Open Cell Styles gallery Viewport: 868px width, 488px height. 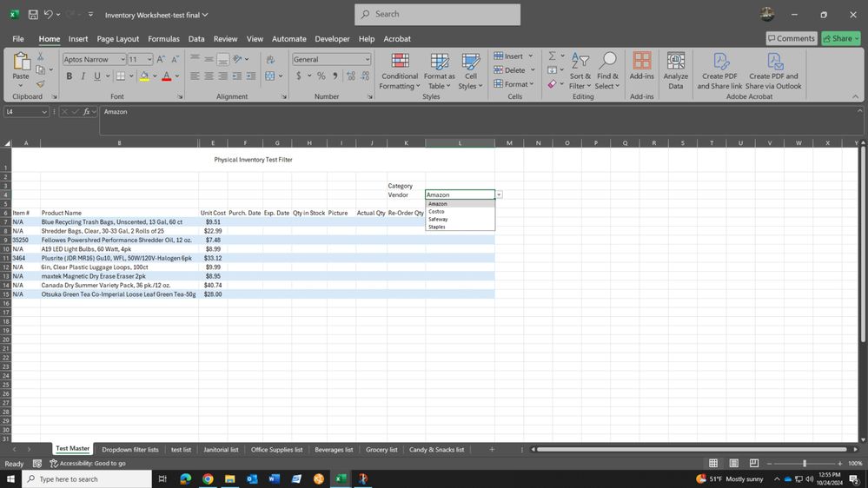[x=471, y=71]
